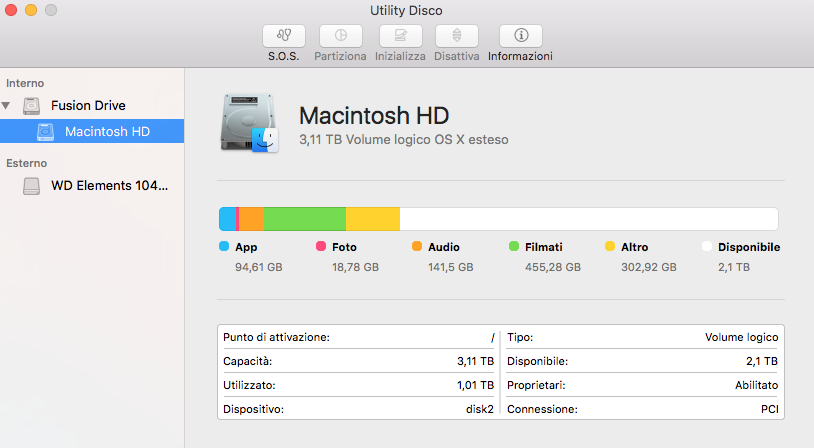Screen dimensions: 814x448
Task: Click the Tipo Volume logico value
Action: click(741, 337)
